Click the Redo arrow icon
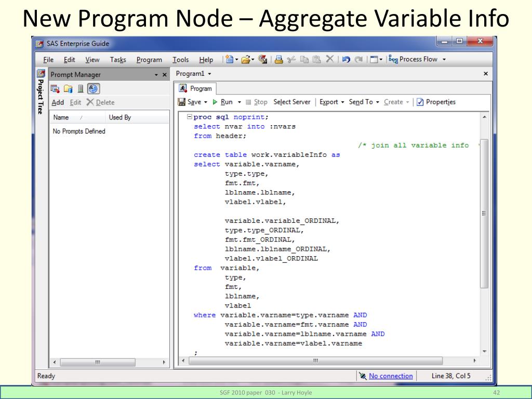 coord(358,59)
